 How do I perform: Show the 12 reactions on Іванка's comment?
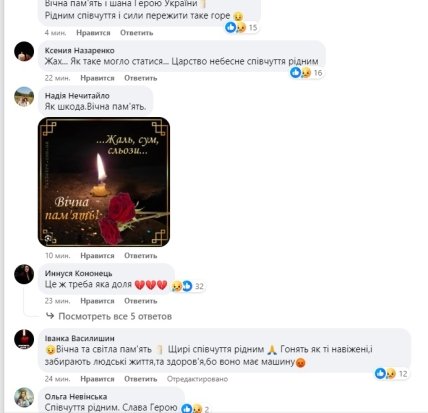[x=391, y=374]
